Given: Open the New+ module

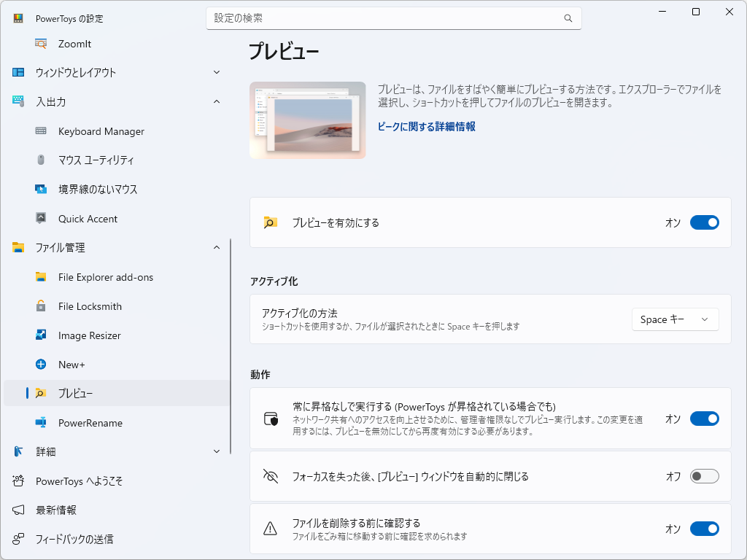Looking at the screenshot, I should pos(76,365).
